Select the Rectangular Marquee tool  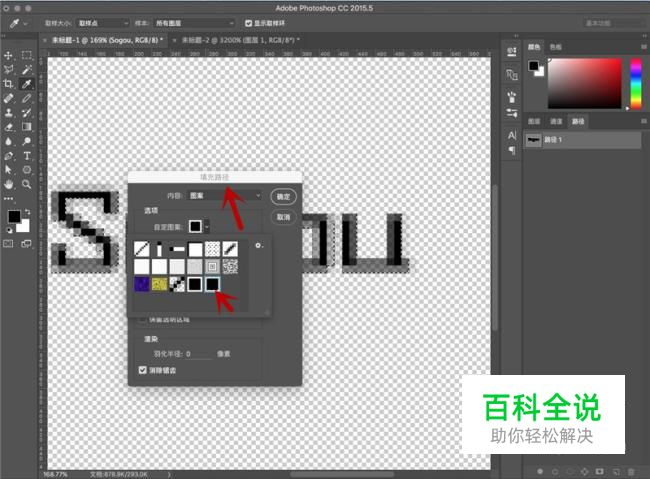(x=27, y=55)
